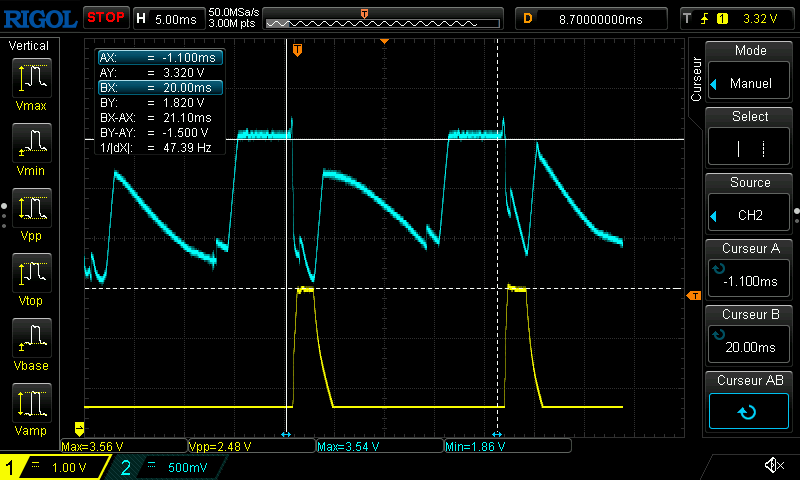Click the delay 8.70000000ms field
The image size is (800, 480).
(x=591, y=19)
